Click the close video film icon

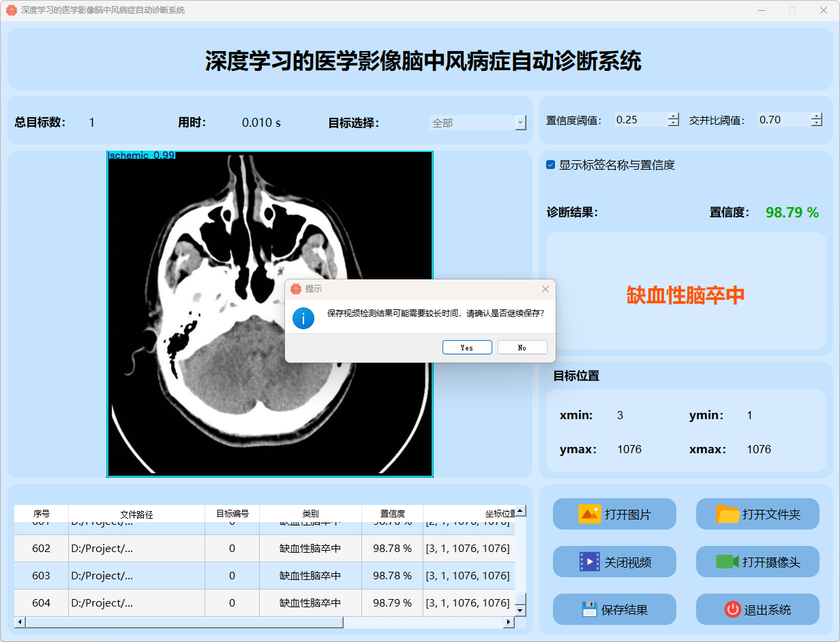click(x=589, y=562)
